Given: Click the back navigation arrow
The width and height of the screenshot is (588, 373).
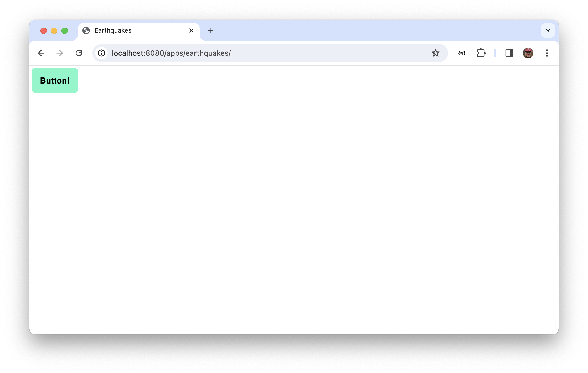Looking at the screenshot, I should click(41, 53).
